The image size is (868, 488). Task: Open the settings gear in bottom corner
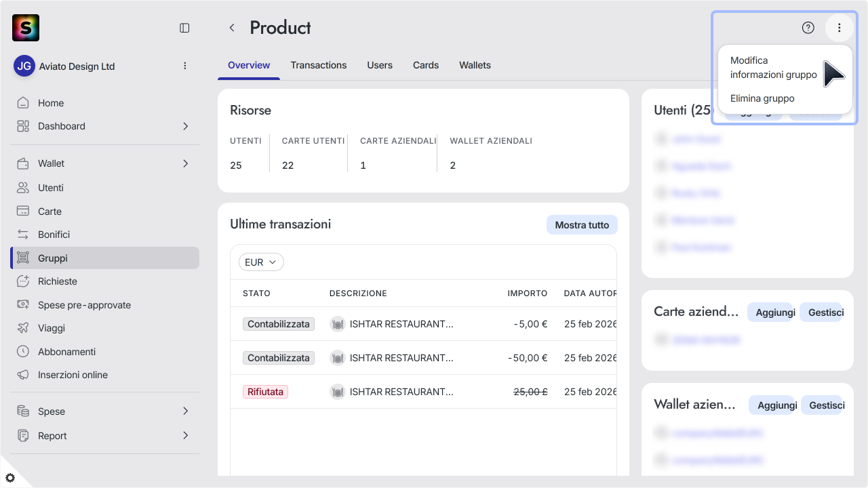point(10,478)
